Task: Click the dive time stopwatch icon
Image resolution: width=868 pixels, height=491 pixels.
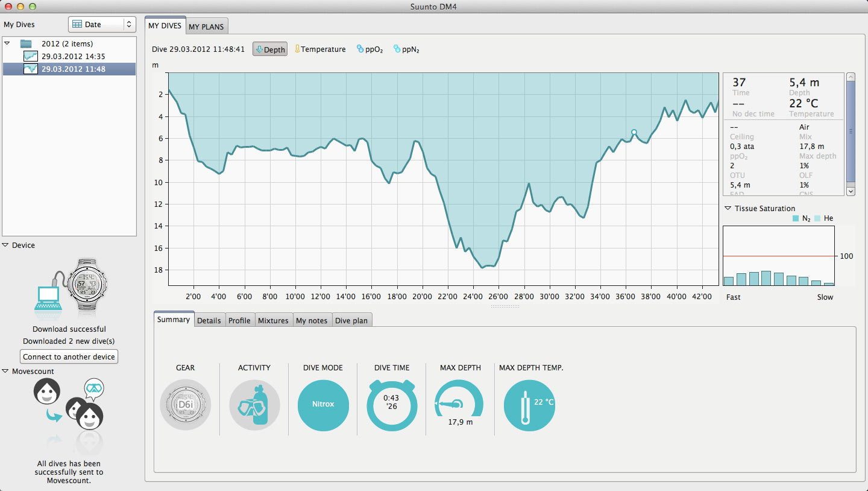Action: tap(392, 405)
